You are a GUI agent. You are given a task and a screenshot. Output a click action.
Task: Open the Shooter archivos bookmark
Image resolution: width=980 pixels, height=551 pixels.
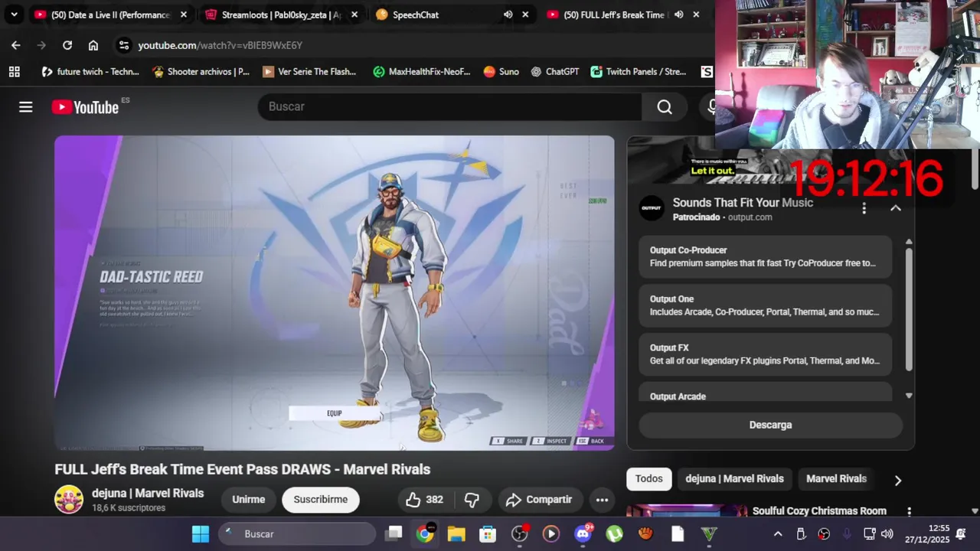pos(201,72)
